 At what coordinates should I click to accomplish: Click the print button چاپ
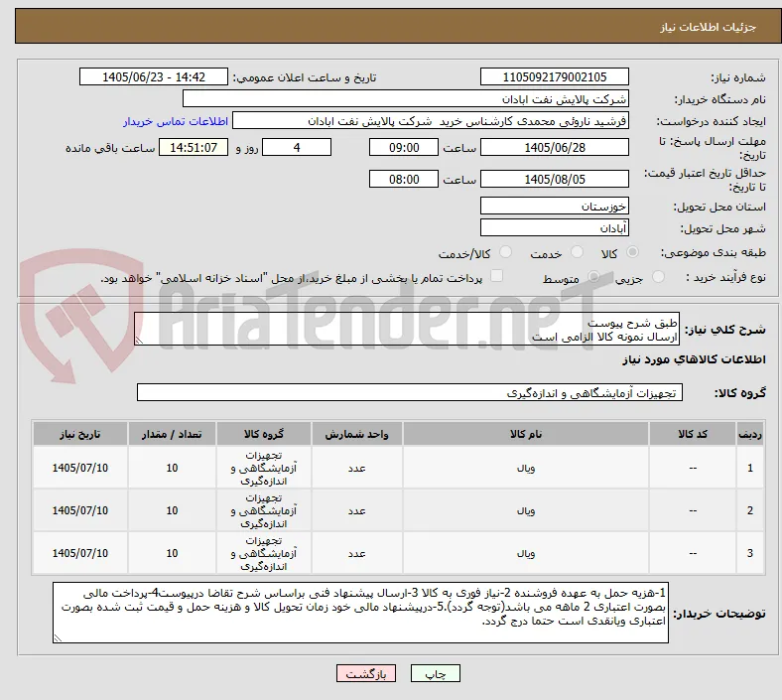pos(436,674)
